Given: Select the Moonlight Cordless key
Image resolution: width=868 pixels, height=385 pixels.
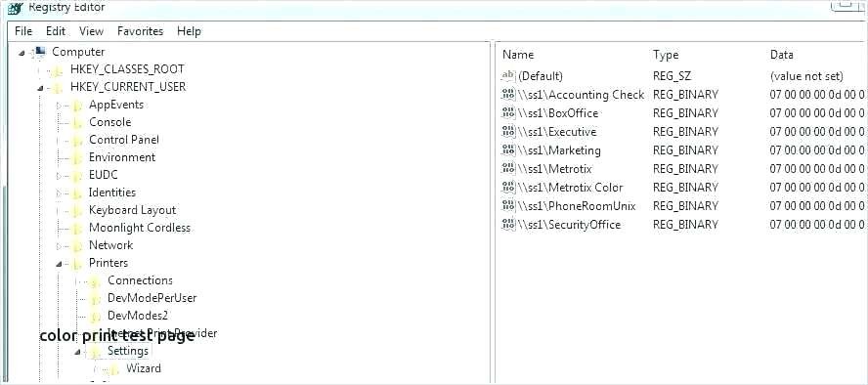Looking at the screenshot, I should 140,228.
